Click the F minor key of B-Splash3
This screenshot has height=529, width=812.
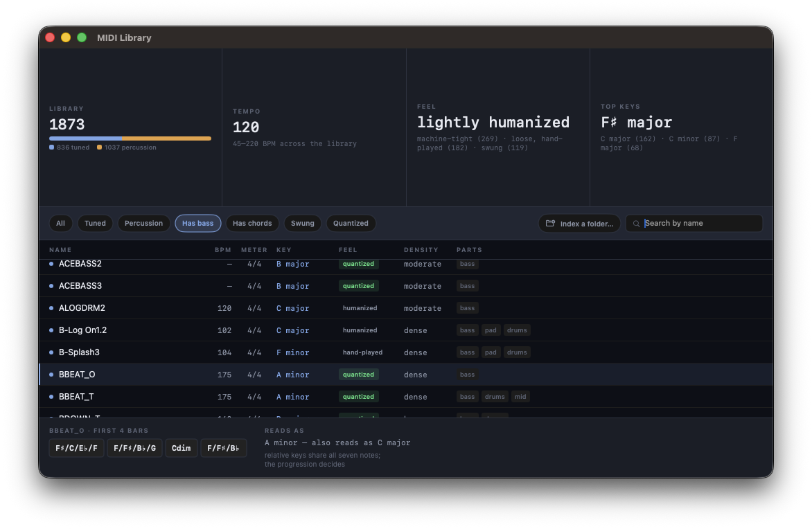click(x=292, y=352)
